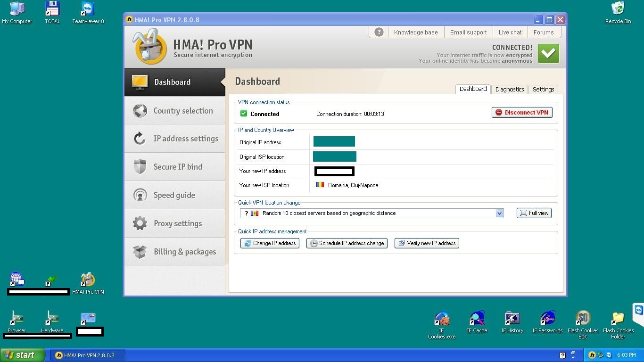The width and height of the screenshot is (644, 362).
Task: Open the Live chat link
Action: click(x=510, y=33)
